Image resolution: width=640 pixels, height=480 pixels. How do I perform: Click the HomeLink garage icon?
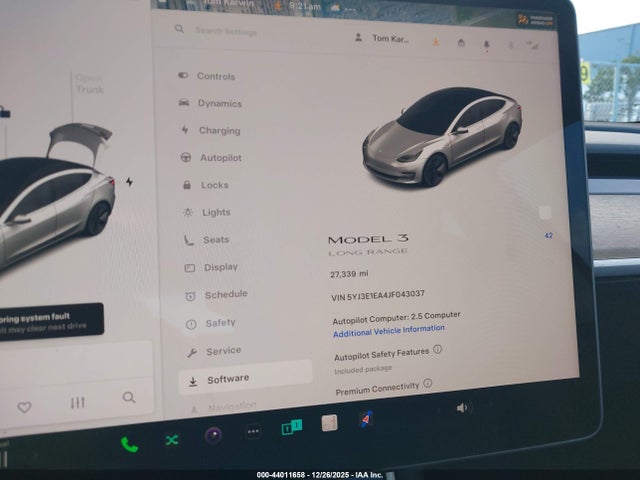click(461, 42)
